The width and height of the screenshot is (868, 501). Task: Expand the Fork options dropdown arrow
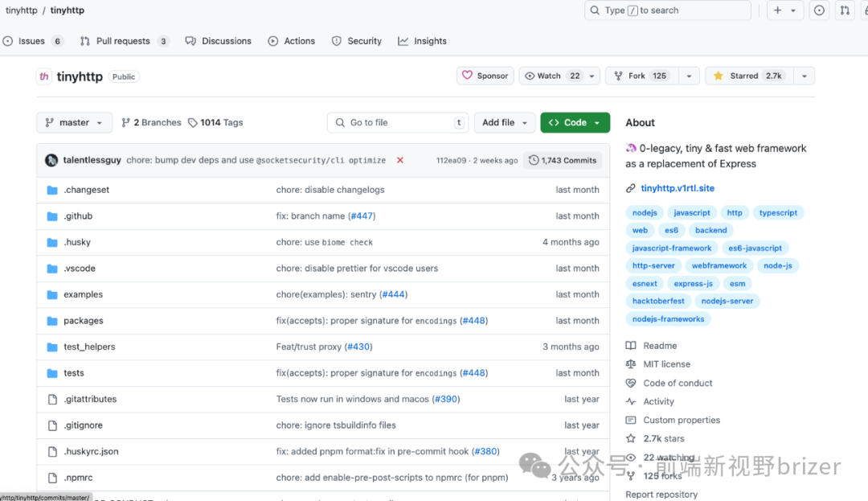(x=690, y=76)
